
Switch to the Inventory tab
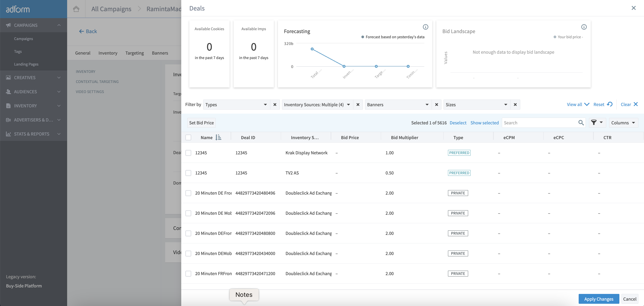(108, 53)
